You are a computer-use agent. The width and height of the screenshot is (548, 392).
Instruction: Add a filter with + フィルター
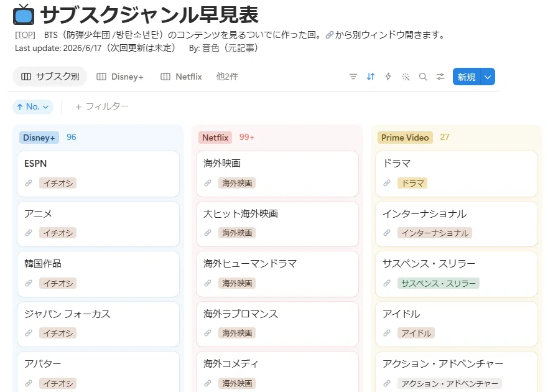[102, 106]
